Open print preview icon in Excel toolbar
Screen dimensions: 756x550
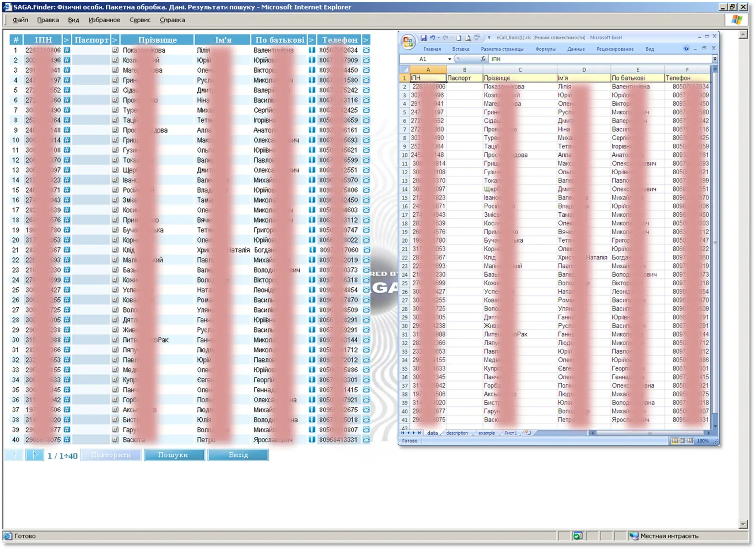(468, 38)
